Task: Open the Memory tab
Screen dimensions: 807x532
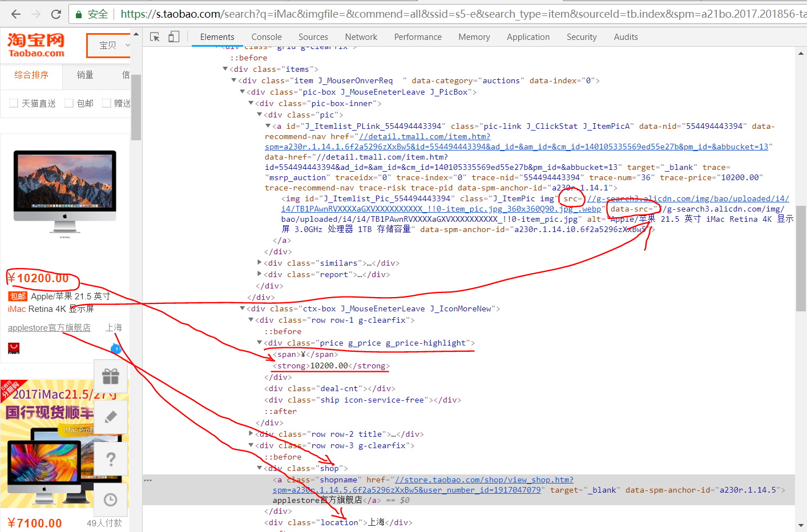Action: click(x=474, y=37)
